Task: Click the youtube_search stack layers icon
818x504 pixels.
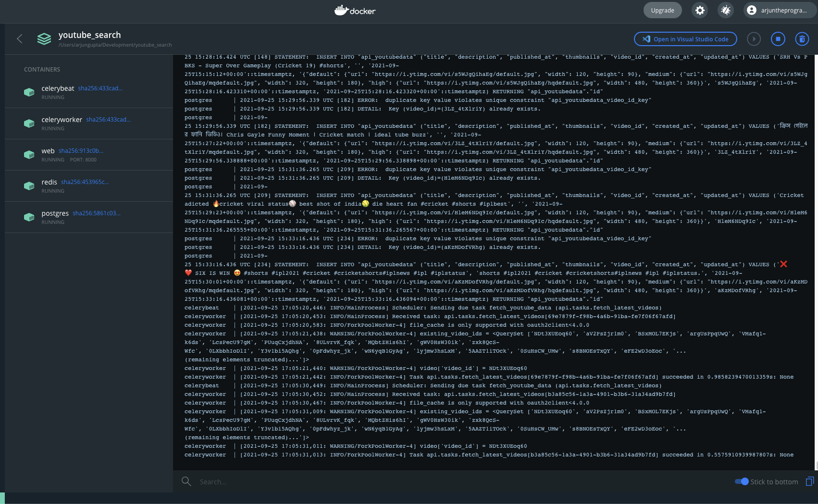Action: 44,39
